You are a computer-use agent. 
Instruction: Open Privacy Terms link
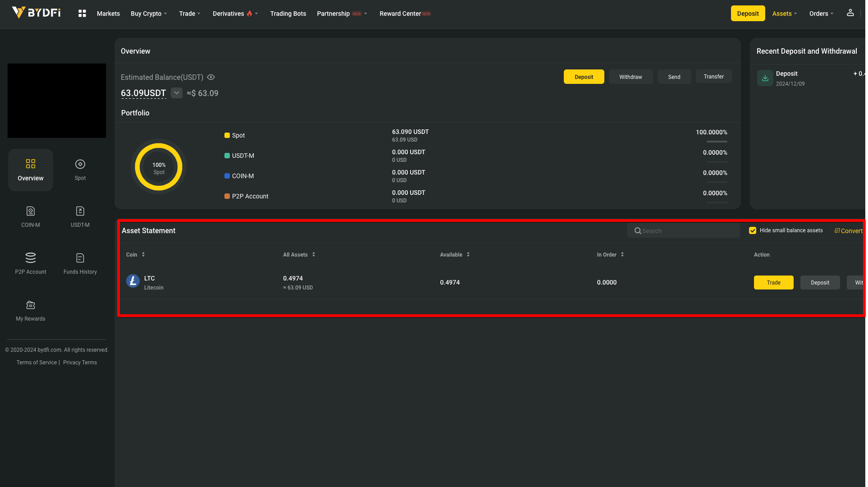80,363
